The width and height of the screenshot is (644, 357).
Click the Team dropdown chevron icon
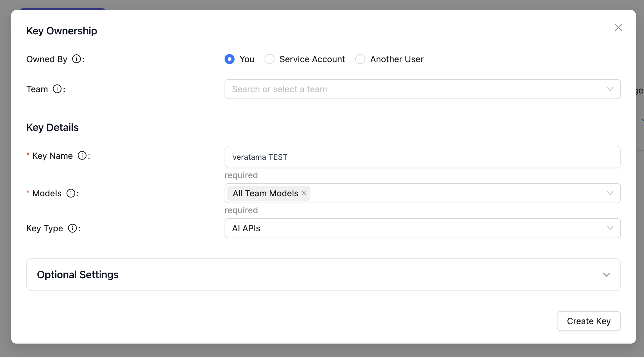(x=610, y=89)
